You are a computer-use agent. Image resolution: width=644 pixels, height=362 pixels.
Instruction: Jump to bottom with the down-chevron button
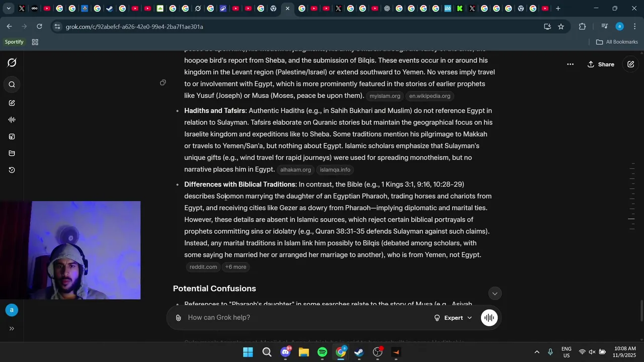(x=495, y=294)
